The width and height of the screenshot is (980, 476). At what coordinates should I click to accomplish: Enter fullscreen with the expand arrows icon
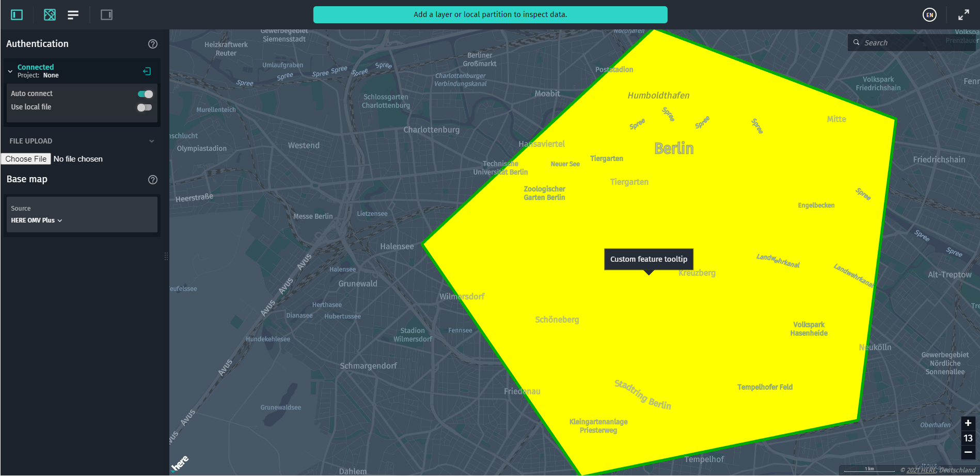tap(963, 14)
